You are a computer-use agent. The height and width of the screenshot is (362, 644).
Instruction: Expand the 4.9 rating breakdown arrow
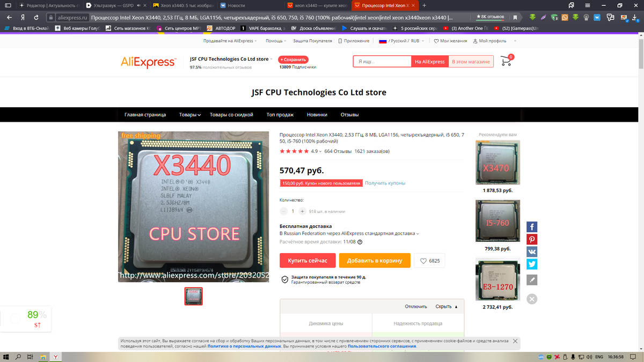[320, 151]
